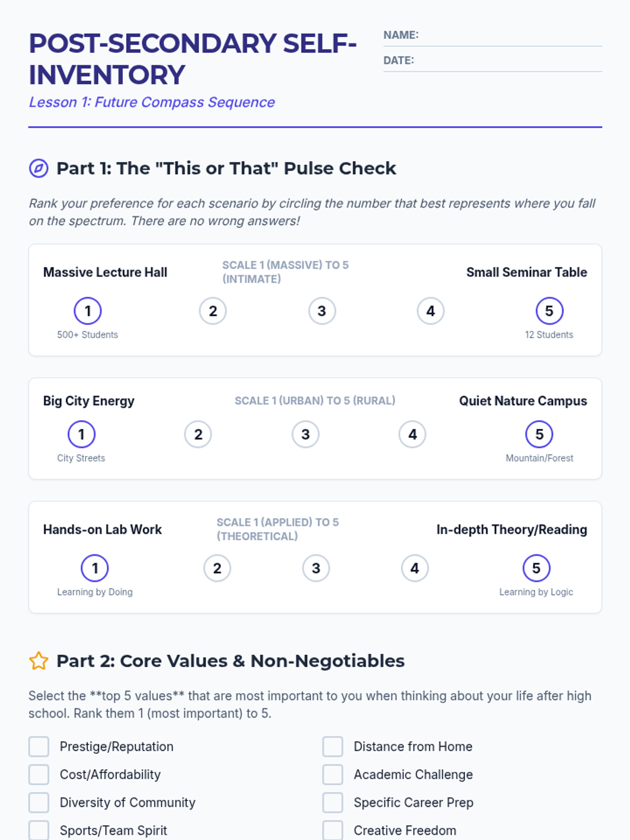The image size is (630, 840).
Task: Select 5 for In-depth Theory/Reading
Action: click(x=536, y=568)
